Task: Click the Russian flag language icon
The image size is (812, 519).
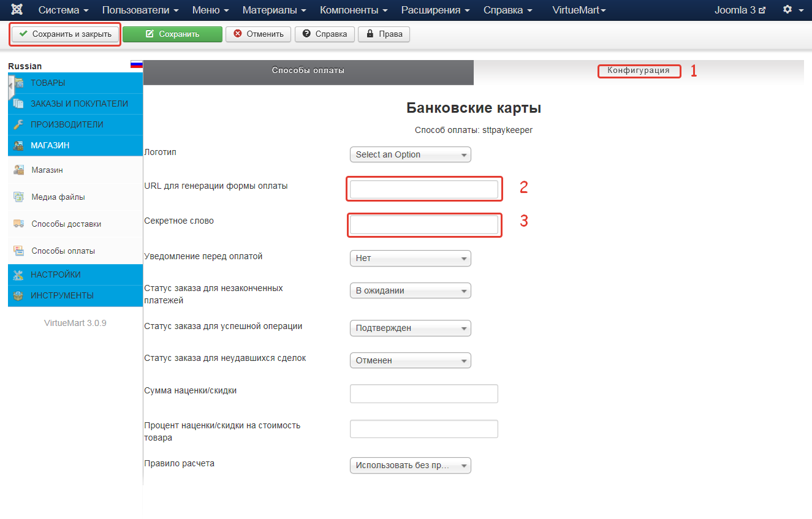Action: point(136,64)
